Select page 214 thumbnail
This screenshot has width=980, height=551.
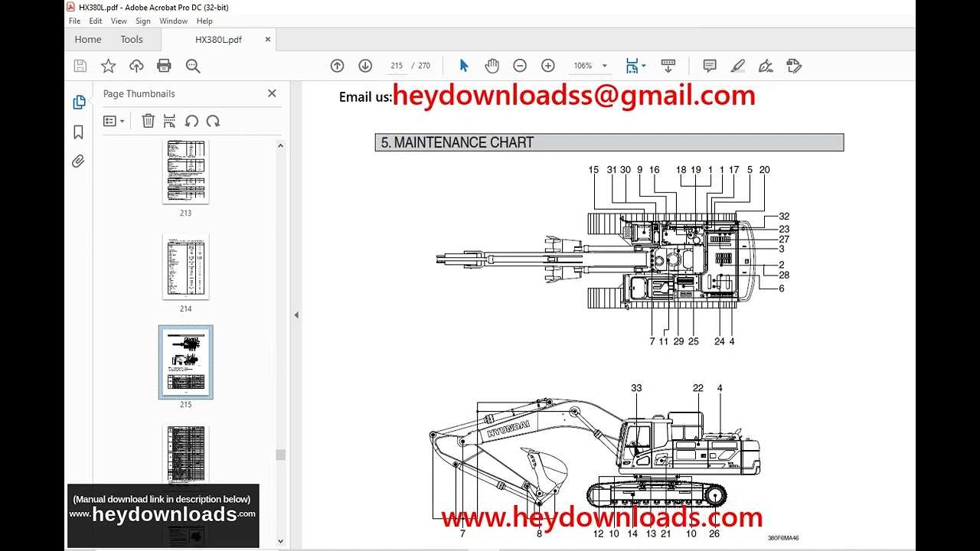(185, 267)
